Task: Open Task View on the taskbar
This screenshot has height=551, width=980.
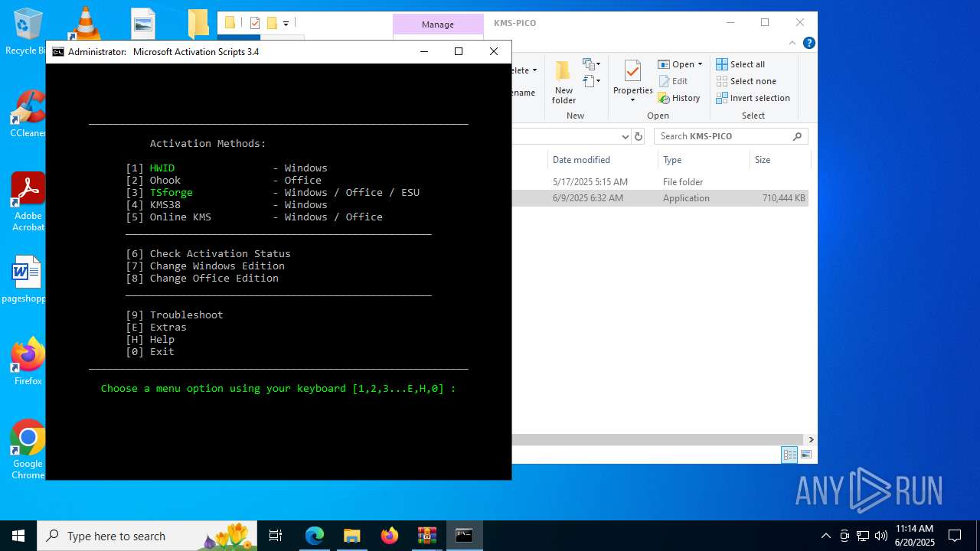Action: [276, 536]
